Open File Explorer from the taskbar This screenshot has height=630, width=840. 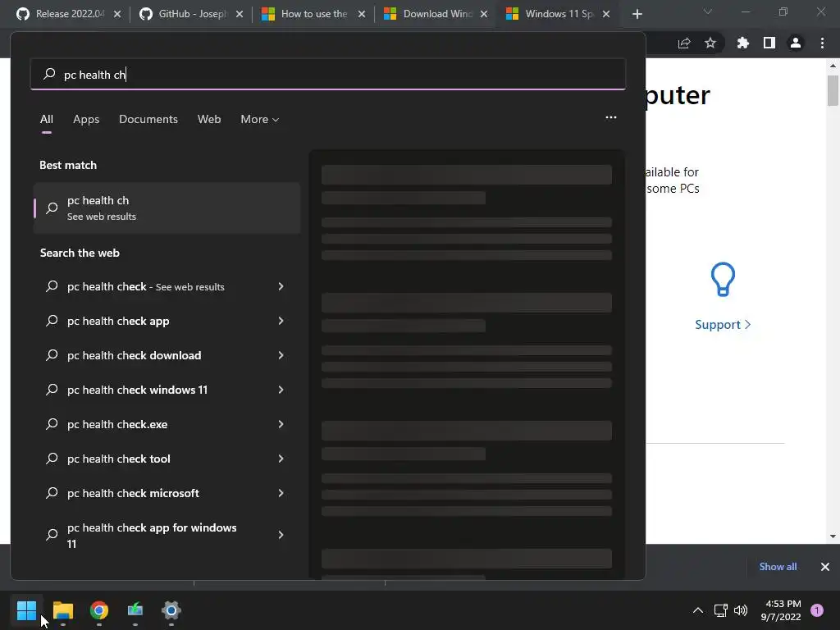62,610
